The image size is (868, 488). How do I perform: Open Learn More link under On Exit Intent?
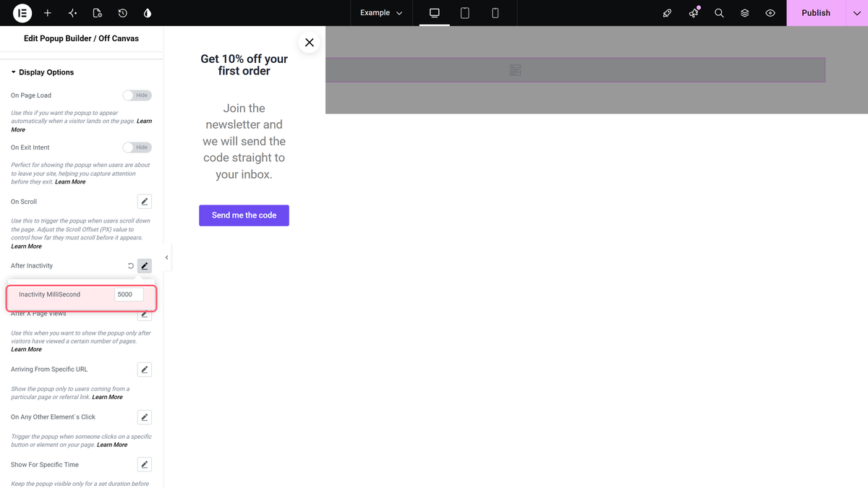click(70, 182)
